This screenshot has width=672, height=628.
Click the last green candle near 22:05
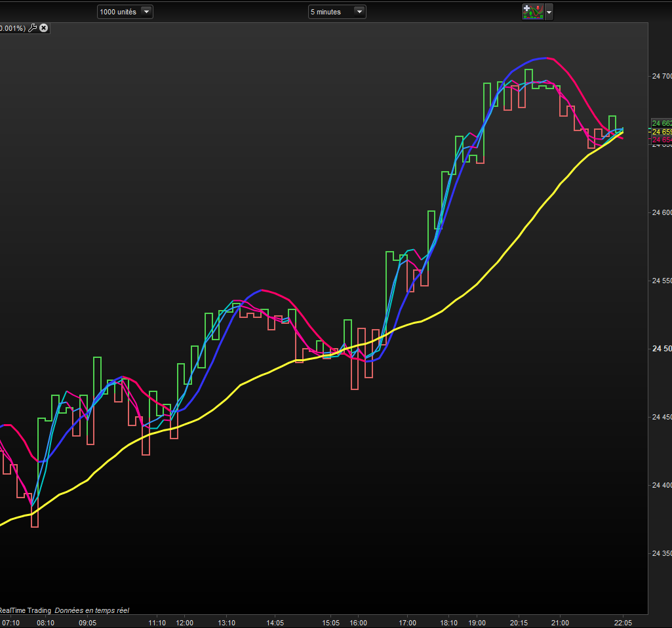tap(612, 125)
